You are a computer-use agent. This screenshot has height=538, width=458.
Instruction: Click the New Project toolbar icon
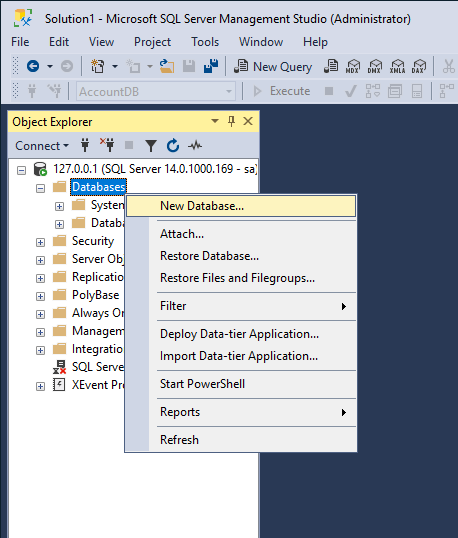tap(97, 66)
